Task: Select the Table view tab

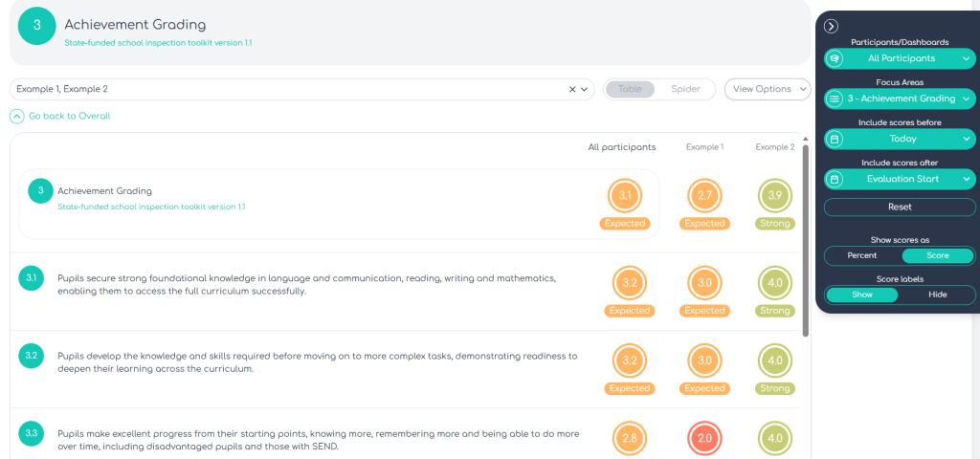Action: 630,89
